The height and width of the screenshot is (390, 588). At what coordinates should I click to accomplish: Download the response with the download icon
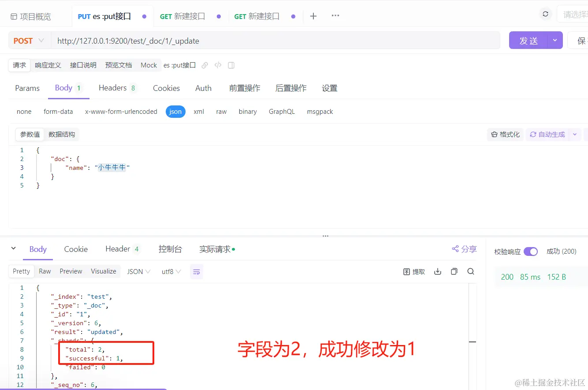point(438,271)
